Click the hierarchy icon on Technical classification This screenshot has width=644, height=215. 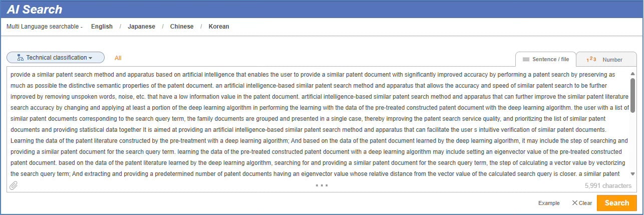point(21,58)
